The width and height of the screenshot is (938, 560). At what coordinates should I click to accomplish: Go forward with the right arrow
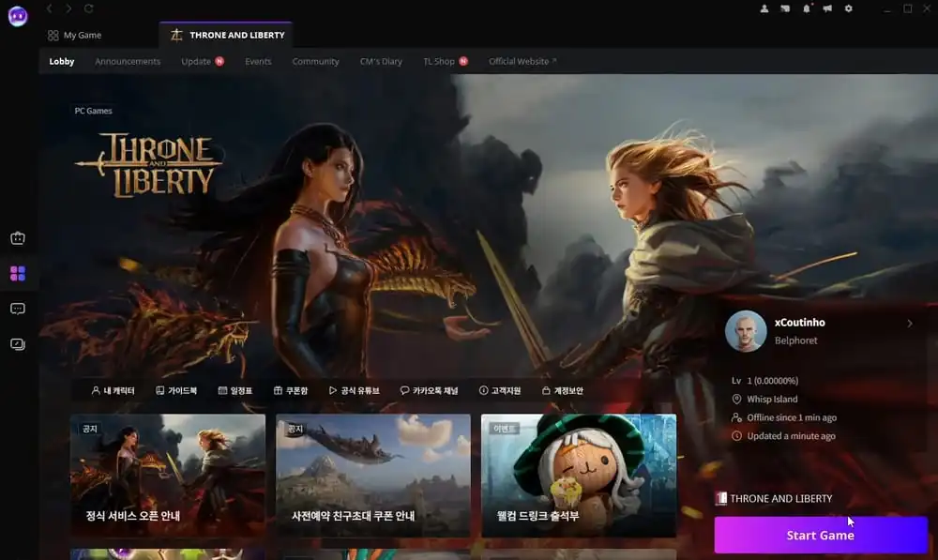(68, 8)
